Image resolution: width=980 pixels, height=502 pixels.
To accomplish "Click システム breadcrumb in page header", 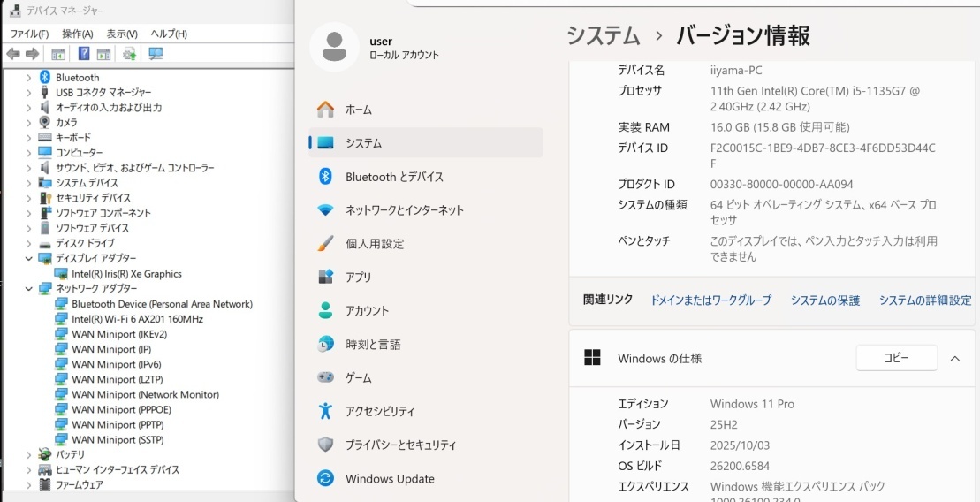I will 604,35.
